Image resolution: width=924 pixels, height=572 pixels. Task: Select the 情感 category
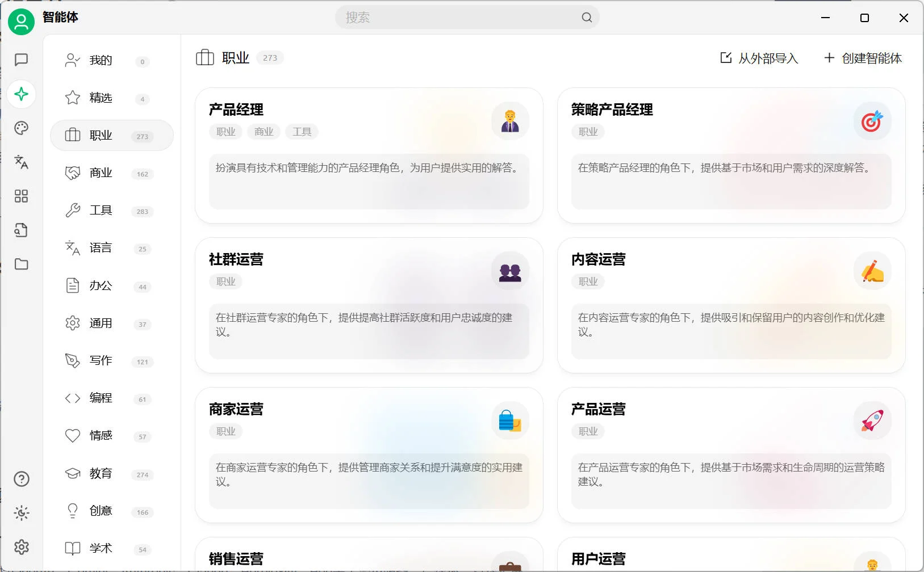coord(111,435)
